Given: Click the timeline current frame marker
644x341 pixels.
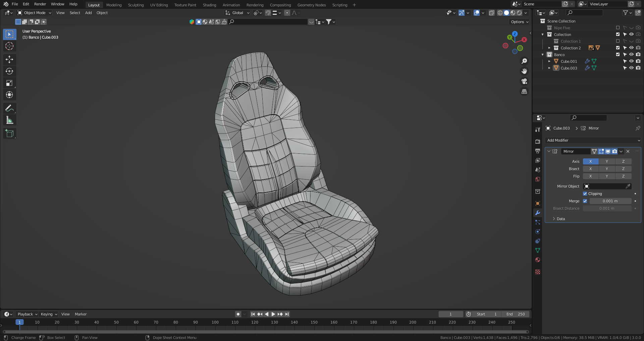Looking at the screenshot, I should click(19, 322).
